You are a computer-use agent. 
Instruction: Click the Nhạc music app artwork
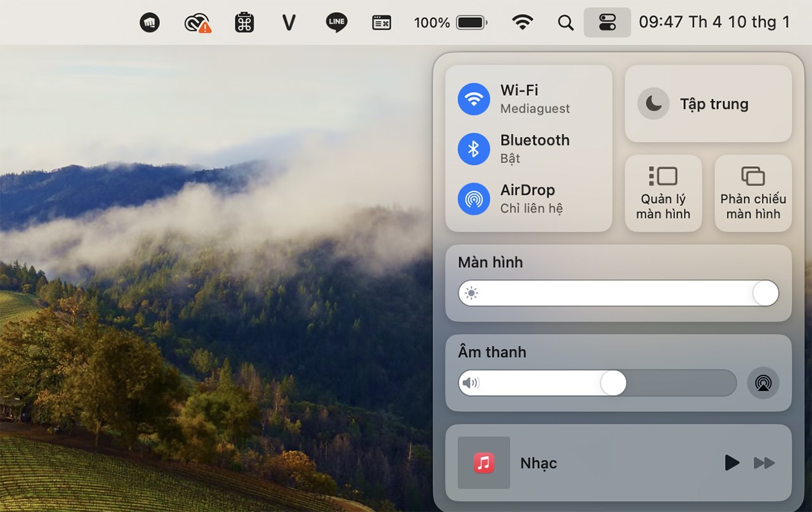coord(484,463)
